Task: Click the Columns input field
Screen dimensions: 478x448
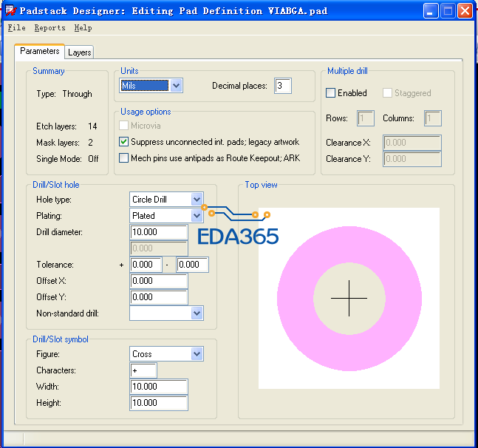Action: pos(433,118)
